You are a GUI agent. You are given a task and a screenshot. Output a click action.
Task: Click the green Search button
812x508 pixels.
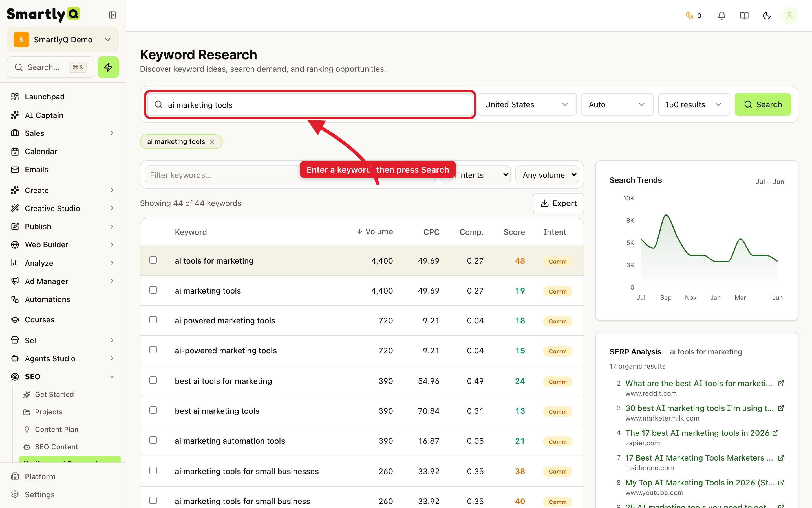(x=763, y=104)
